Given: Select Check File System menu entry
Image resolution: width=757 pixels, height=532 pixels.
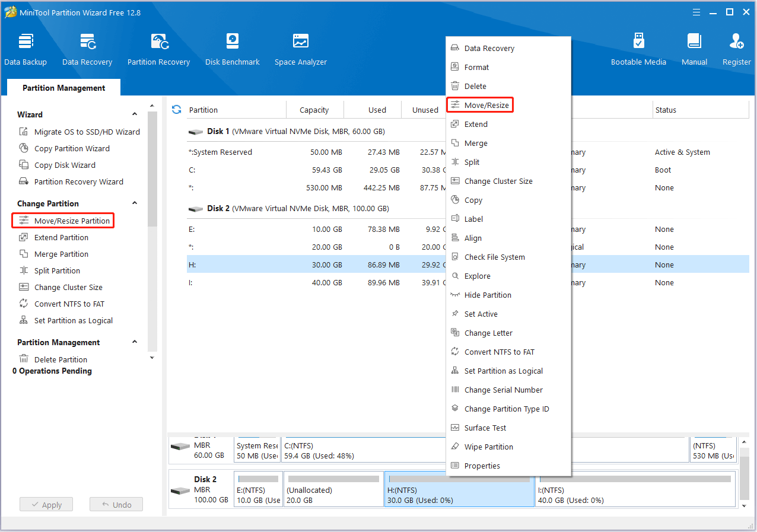Looking at the screenshot, I should pyautogui.click(x=508, y=257).
